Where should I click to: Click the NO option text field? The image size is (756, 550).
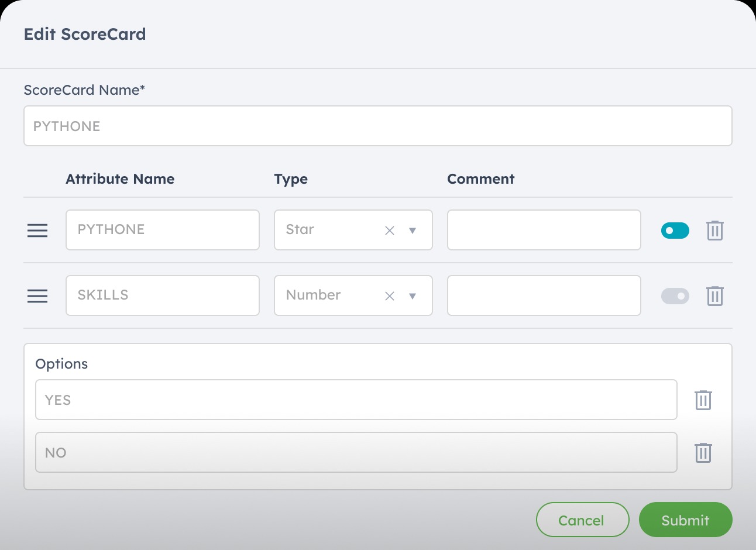(356, 452)
